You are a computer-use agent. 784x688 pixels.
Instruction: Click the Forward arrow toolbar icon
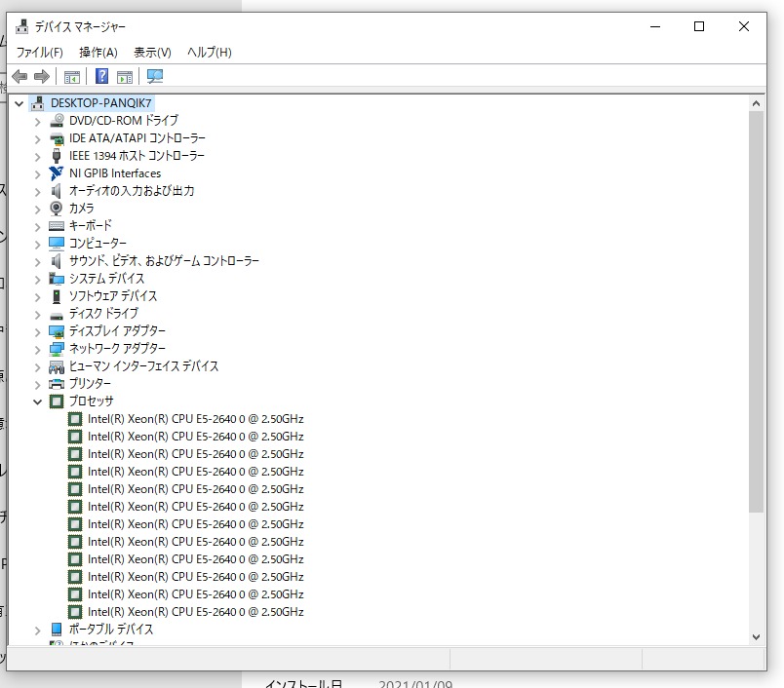42,76
